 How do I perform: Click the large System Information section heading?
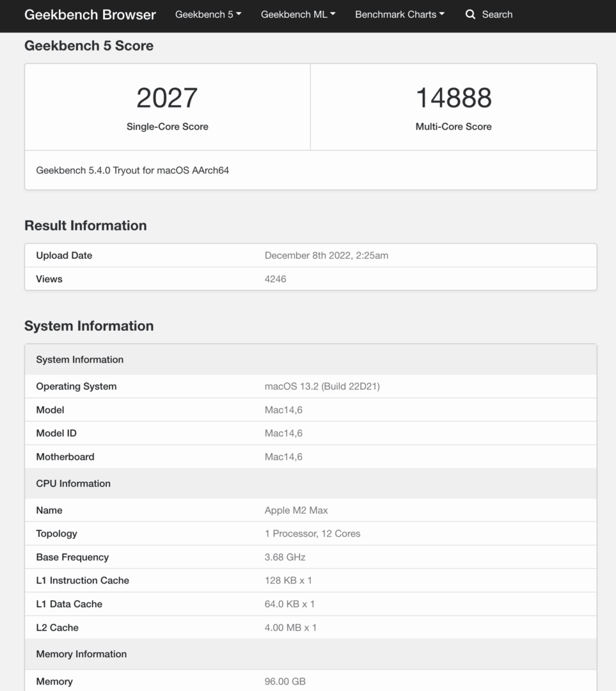pyautogui.click(x=89, y=326)
